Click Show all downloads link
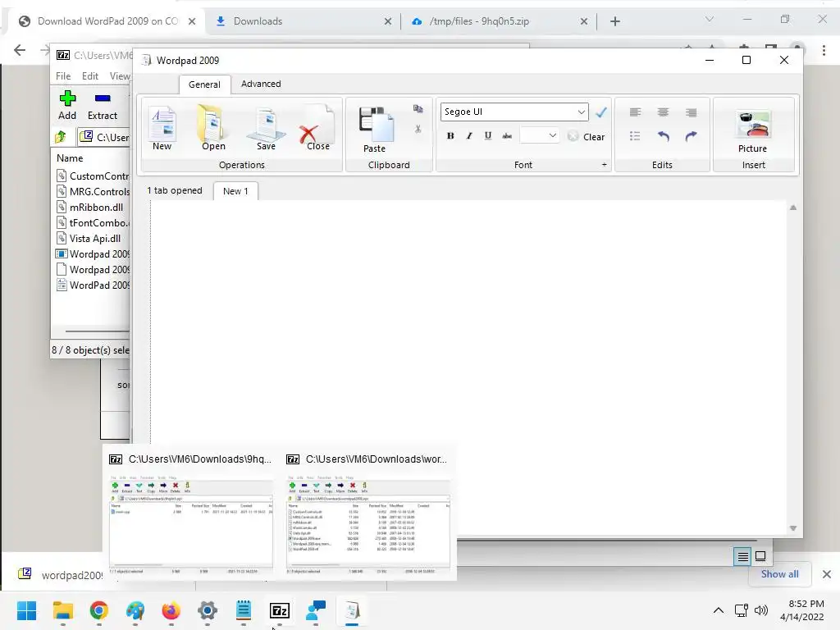The height and width of the screenshot is (630, 840). [779, 574]
